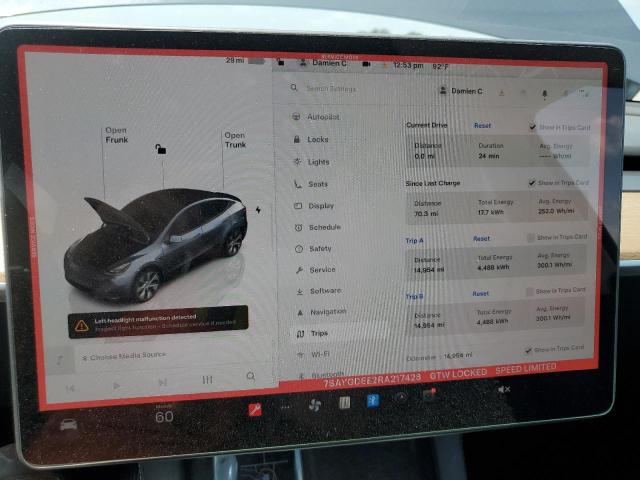
Task: Skip to next track in media player
Action: point(162,382)
